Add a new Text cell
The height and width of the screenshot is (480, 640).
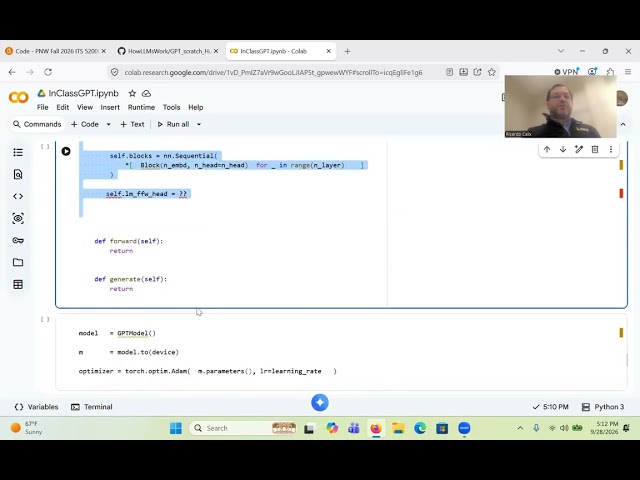(x=132, y=124)
